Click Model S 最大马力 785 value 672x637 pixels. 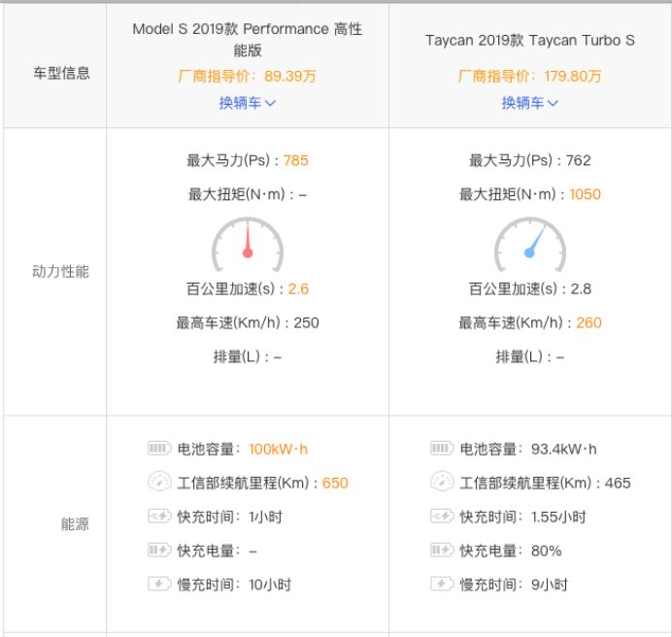pyautogui.click(x=296, y=161)
